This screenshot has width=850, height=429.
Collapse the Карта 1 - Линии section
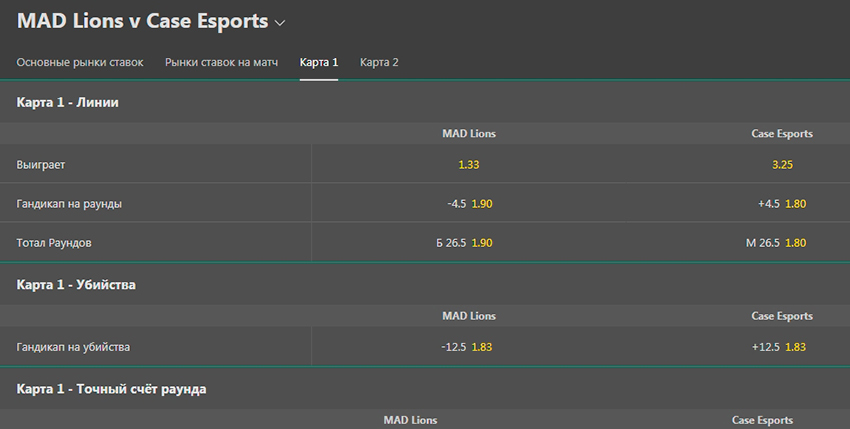point(425,102)
